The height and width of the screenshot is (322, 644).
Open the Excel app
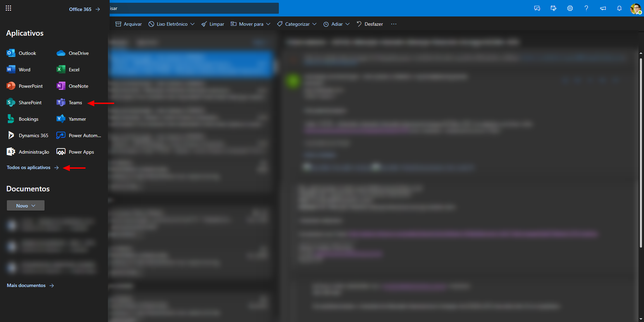pyautogui.click(x=68, y=70)
